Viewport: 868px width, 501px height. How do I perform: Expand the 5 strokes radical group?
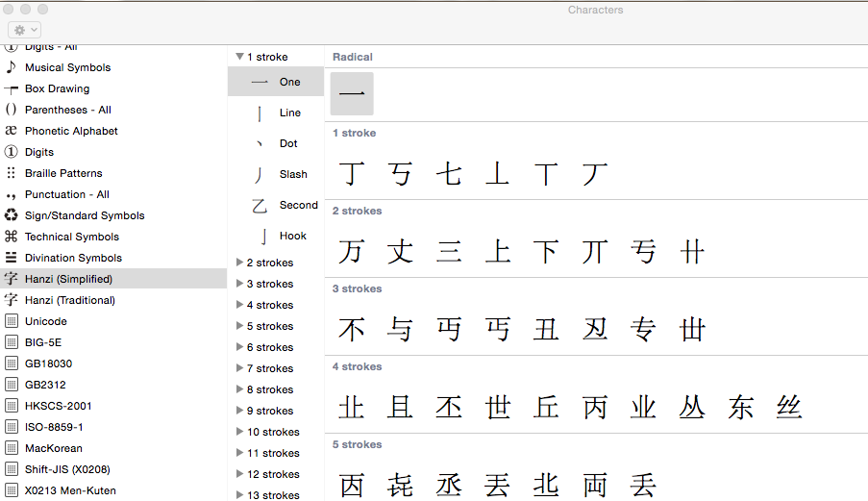click(239, 326)
